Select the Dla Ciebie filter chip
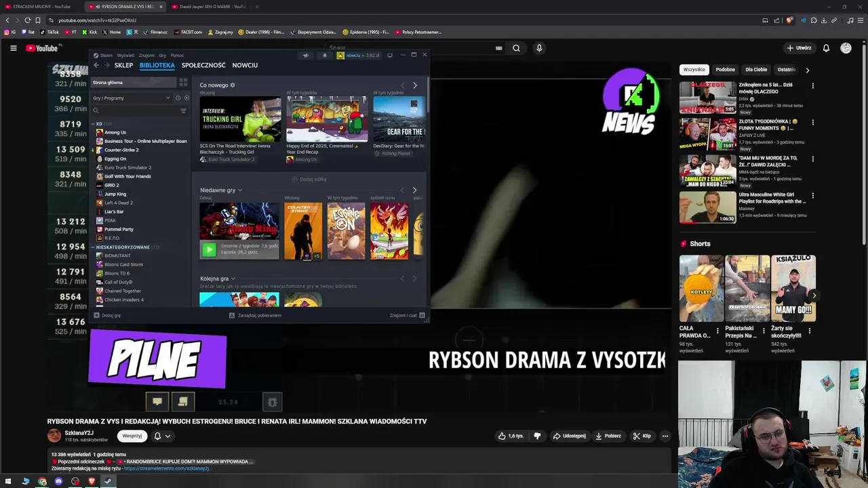Image resolution: width=868 pixels, height=488 pixels. (x=756, y=70)
